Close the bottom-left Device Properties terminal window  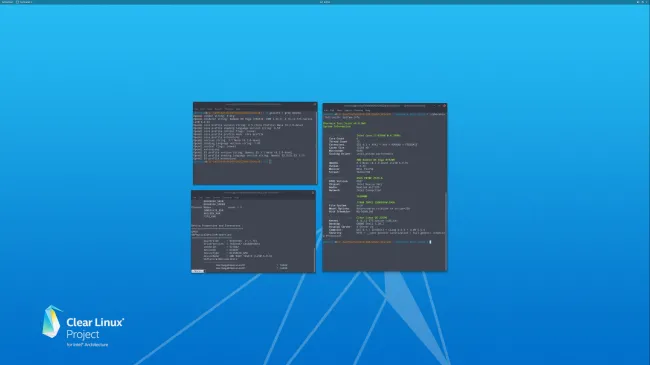pos(313,193)
